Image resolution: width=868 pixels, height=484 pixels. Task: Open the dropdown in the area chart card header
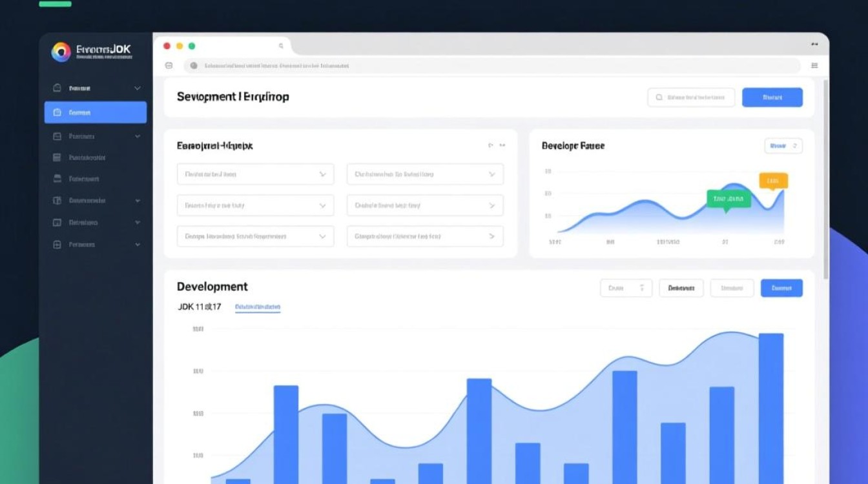783,146
